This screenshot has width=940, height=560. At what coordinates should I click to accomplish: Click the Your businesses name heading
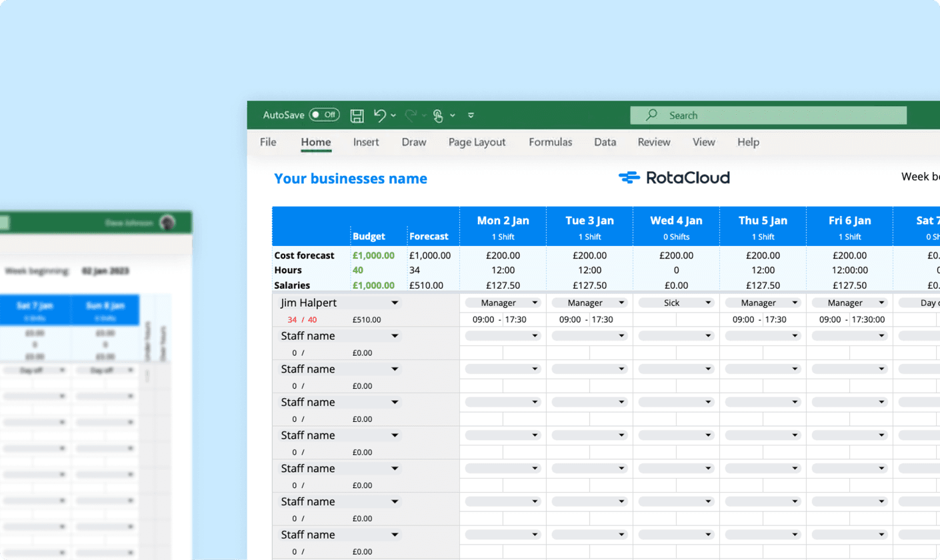(351, 179)
